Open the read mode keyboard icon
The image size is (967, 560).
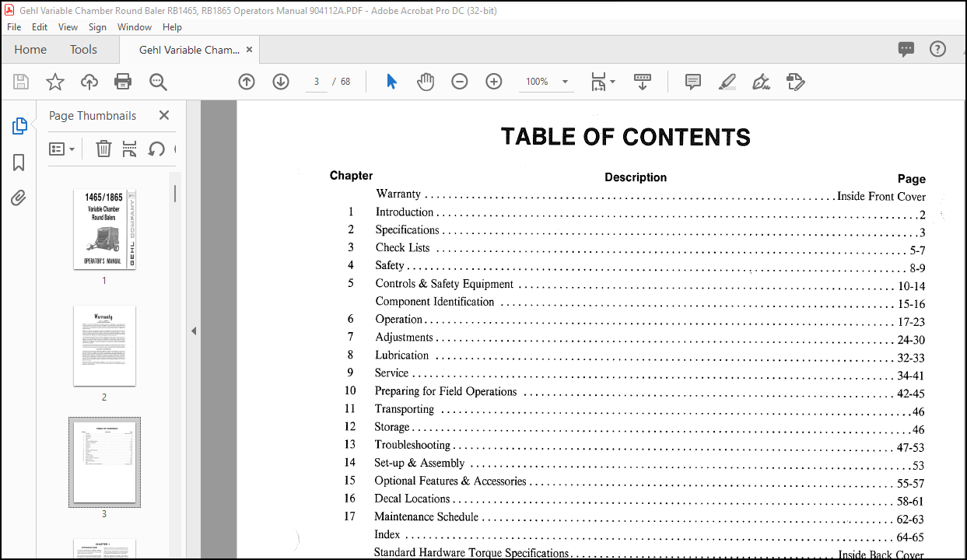[x=643, y=82]
